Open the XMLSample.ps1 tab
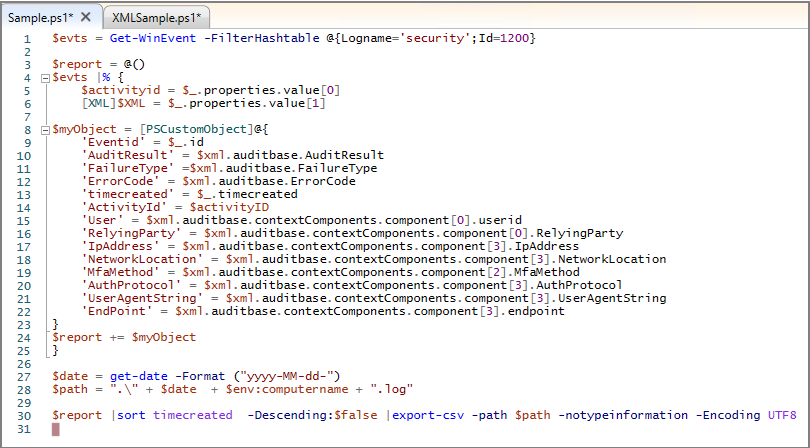The width and height of the screenshot is (810, 448). [x=157, y=18]
